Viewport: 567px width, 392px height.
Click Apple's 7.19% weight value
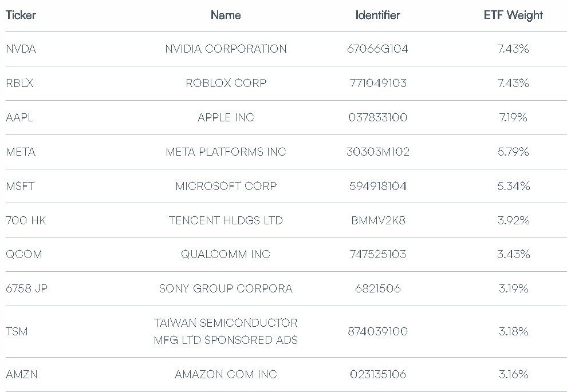(x=513, y=117)
